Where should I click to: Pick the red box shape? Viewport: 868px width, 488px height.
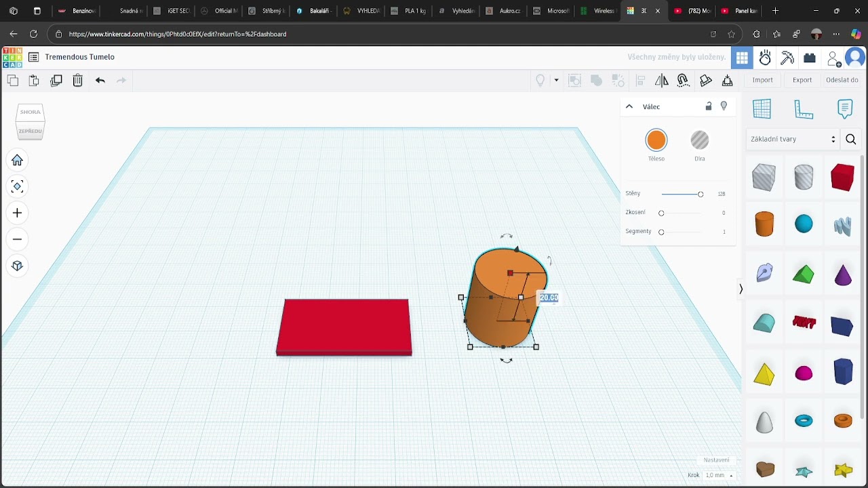pyautogui.click(x=842, y=178)
